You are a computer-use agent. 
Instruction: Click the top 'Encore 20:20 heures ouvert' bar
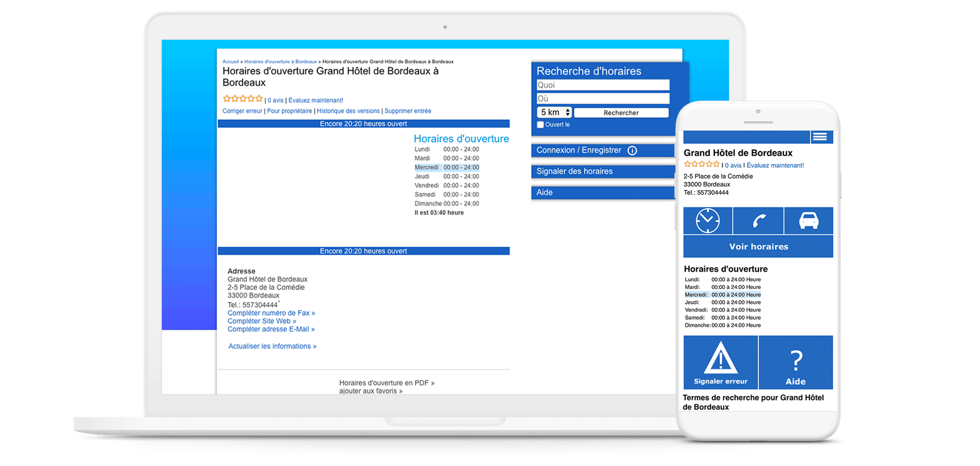pos(364,124)
